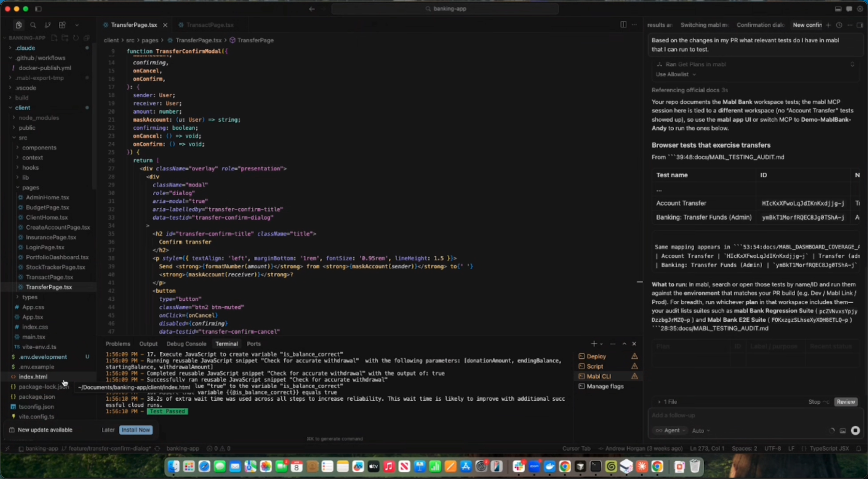This screenshot has width=868, height=479.
Task: Click the Refresh Explorer icon
Action: (x=76, y=38)
